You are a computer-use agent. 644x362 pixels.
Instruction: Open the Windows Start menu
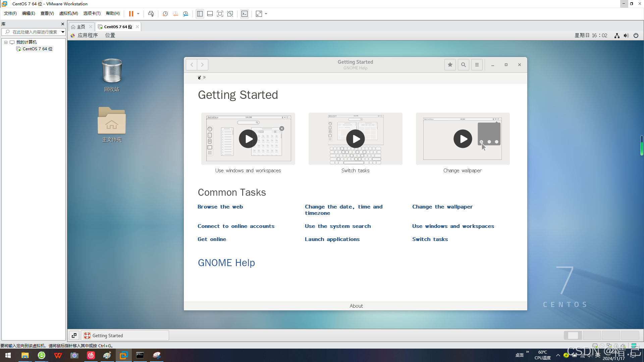point(8,355)
